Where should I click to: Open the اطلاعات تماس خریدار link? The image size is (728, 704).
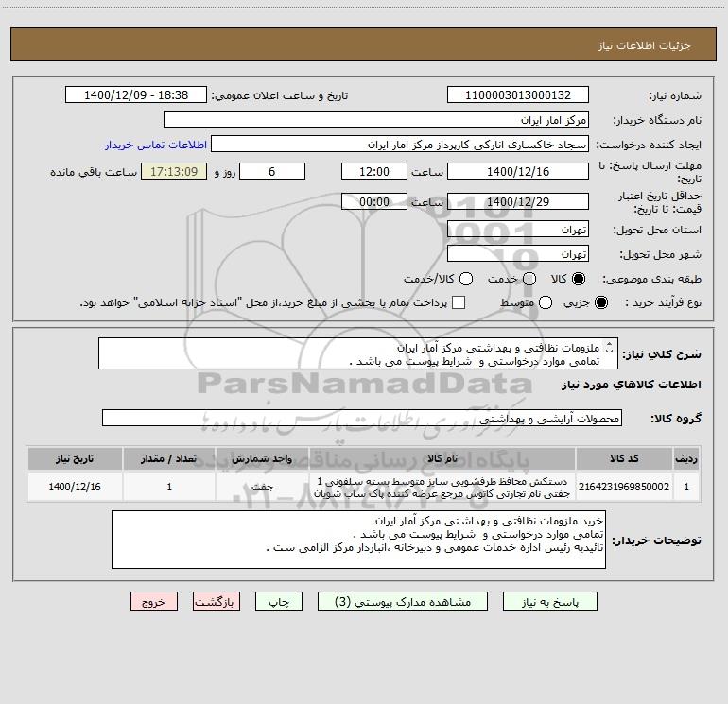point(156,145)
